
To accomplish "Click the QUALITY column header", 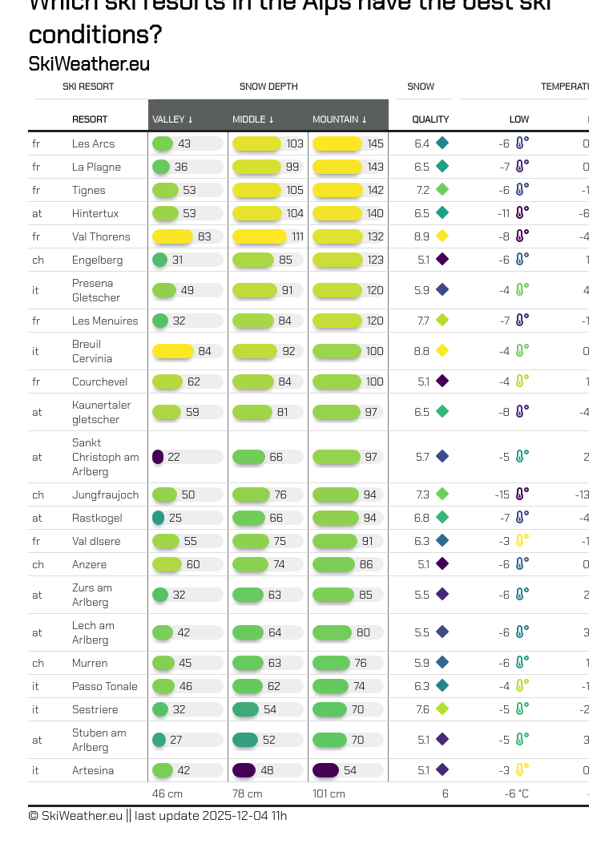I will 430,119.
